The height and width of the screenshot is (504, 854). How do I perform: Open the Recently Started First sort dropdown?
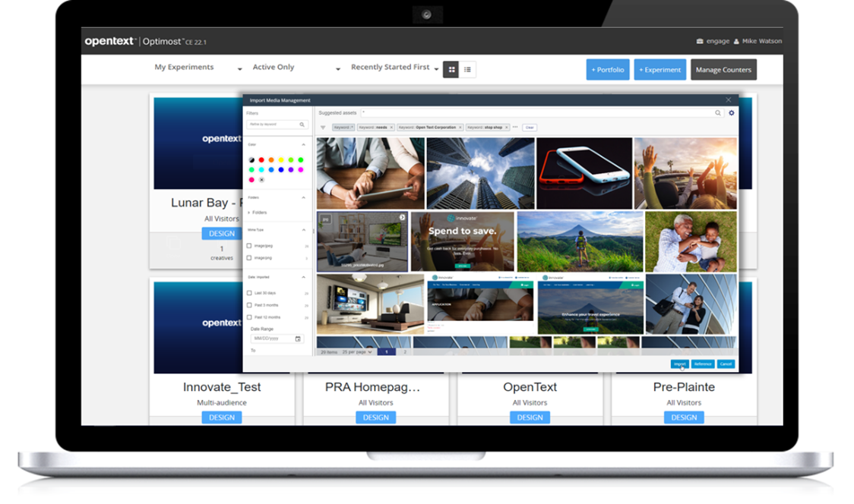pos(395,68)
